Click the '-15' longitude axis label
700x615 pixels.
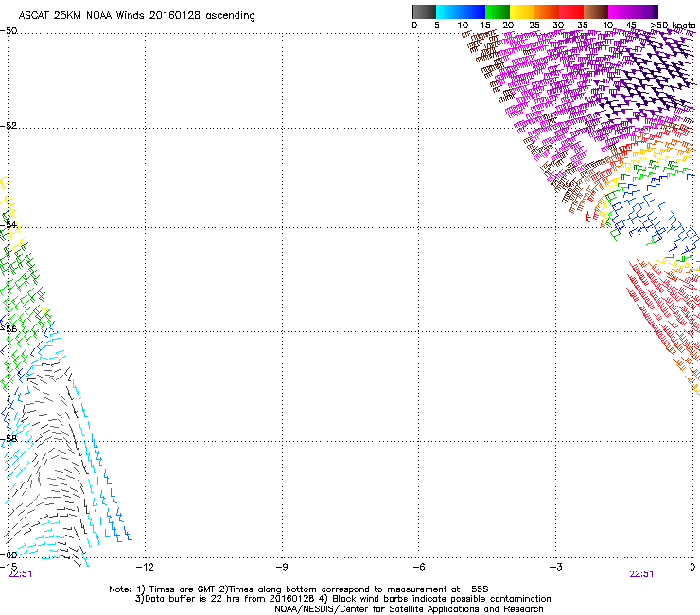(x=9, y=567)
